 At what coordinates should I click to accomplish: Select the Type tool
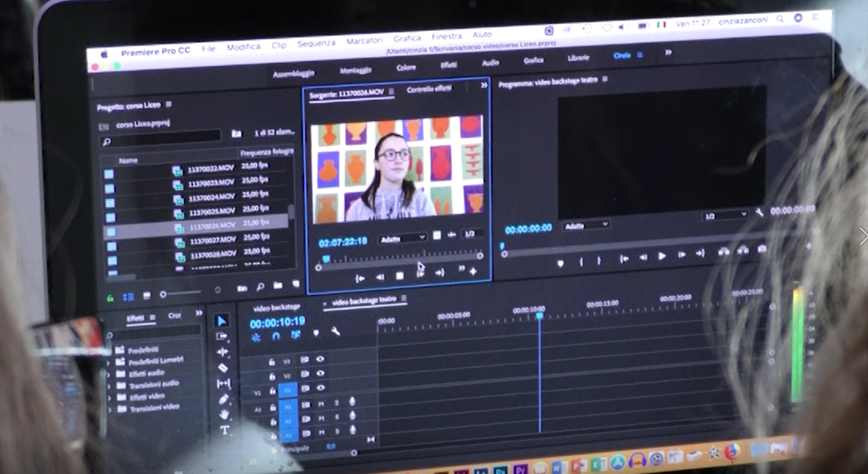click(225, 430)
